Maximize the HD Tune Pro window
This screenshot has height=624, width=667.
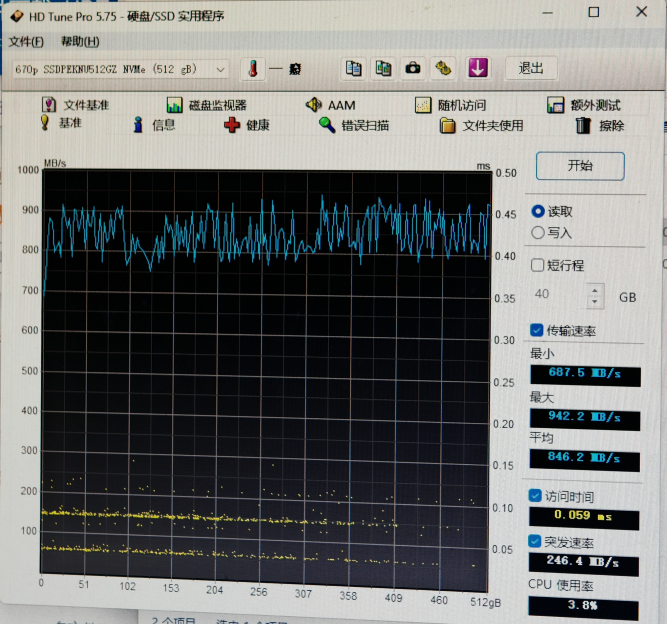click(x=594, y=12)
